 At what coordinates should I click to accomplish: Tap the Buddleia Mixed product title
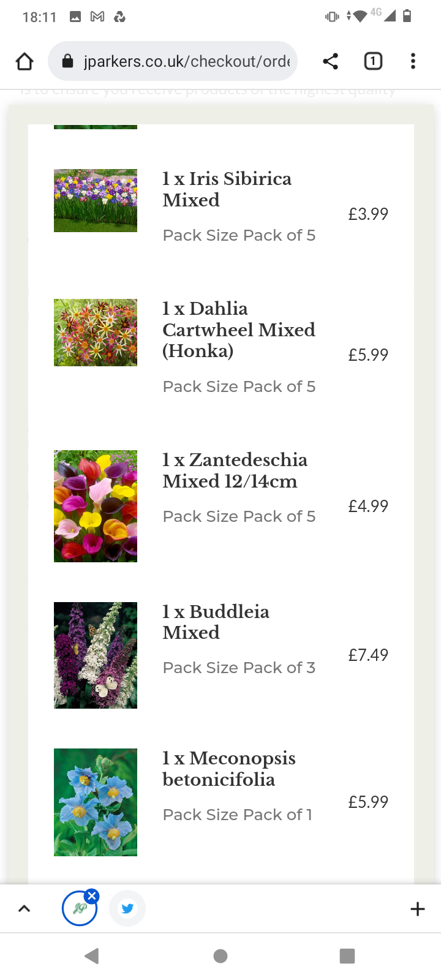(x=216, y=622)
